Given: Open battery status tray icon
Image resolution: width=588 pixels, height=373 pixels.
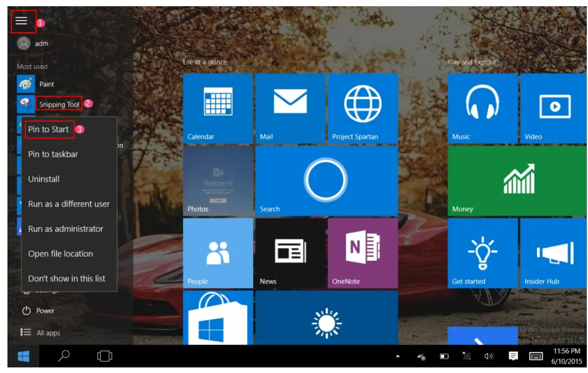Looking at the screenshot, I should pyautogui.click(x=445, y=356).
